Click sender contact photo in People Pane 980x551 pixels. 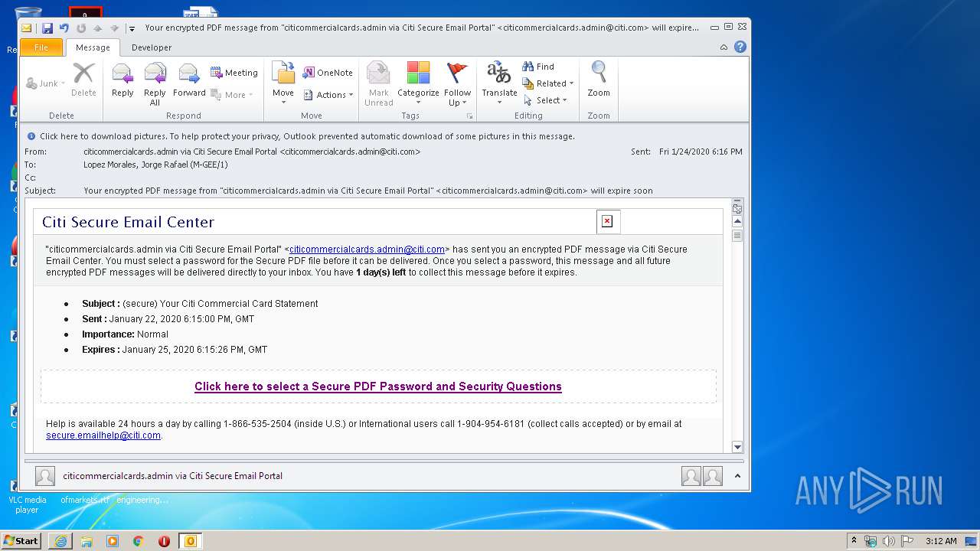click(x=45, y=476)
